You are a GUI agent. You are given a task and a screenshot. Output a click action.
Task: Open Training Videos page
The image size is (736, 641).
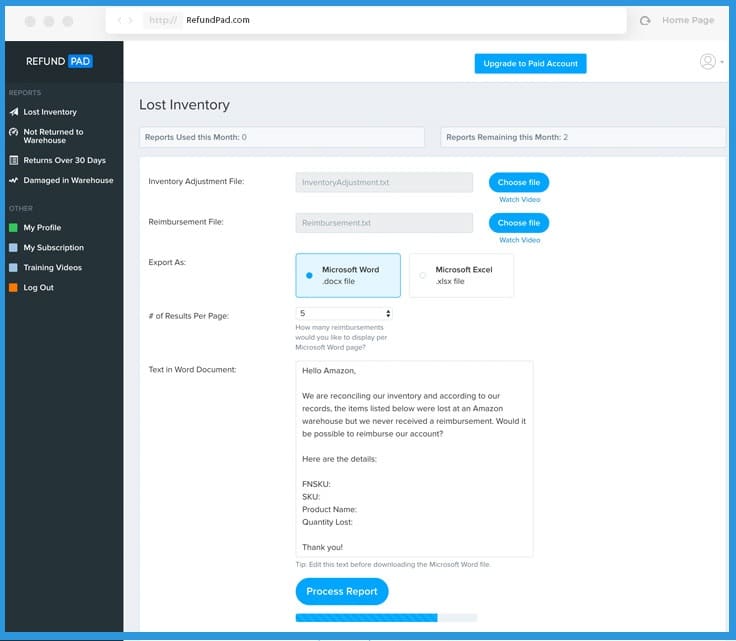tap(53, 267)
